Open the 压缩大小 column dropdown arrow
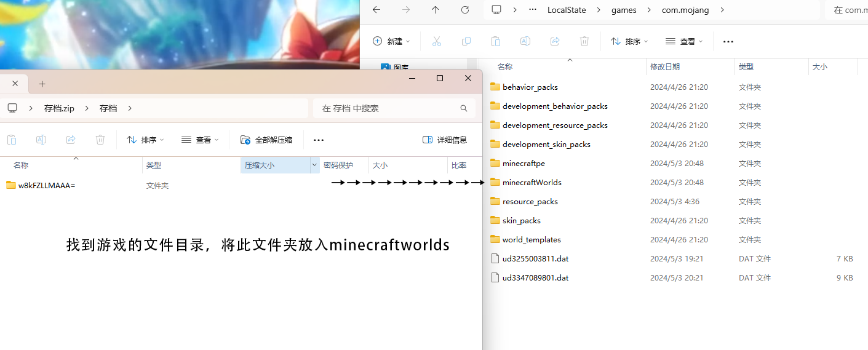The width and height of the screenshot is (868, 350). click(314, 165)
